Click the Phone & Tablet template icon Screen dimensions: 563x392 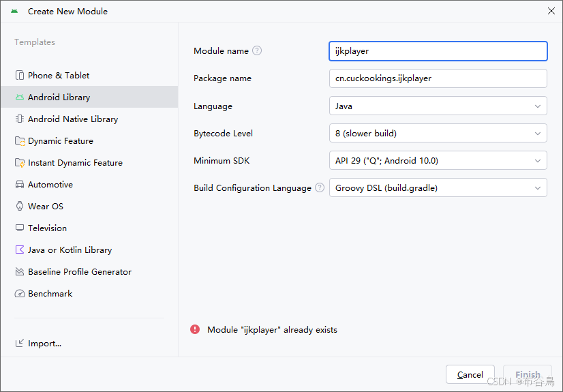tap(20, 76)
